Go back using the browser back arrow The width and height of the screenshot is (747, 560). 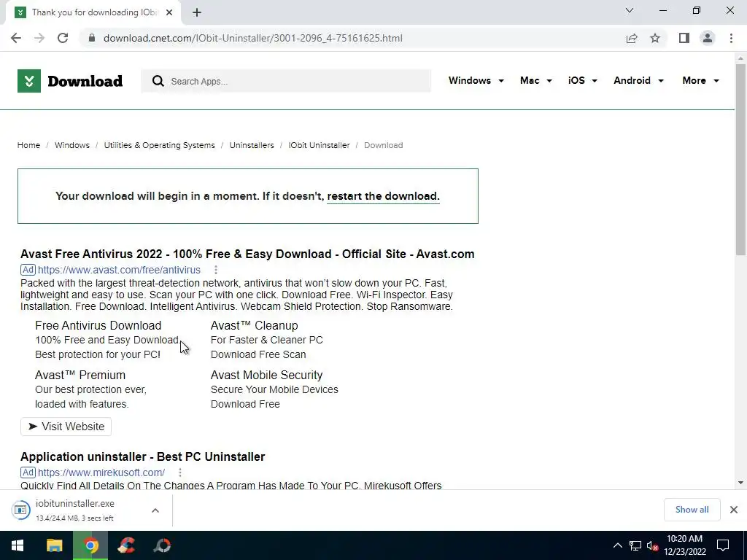click(16, 38)
